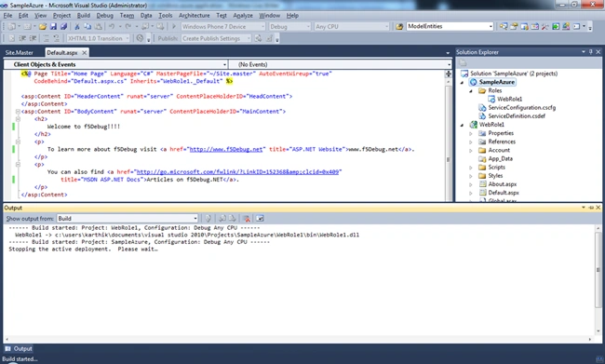Open Solution Explorer from the toolbar icon
Screen dimensions: 605x364
(504, 27)
